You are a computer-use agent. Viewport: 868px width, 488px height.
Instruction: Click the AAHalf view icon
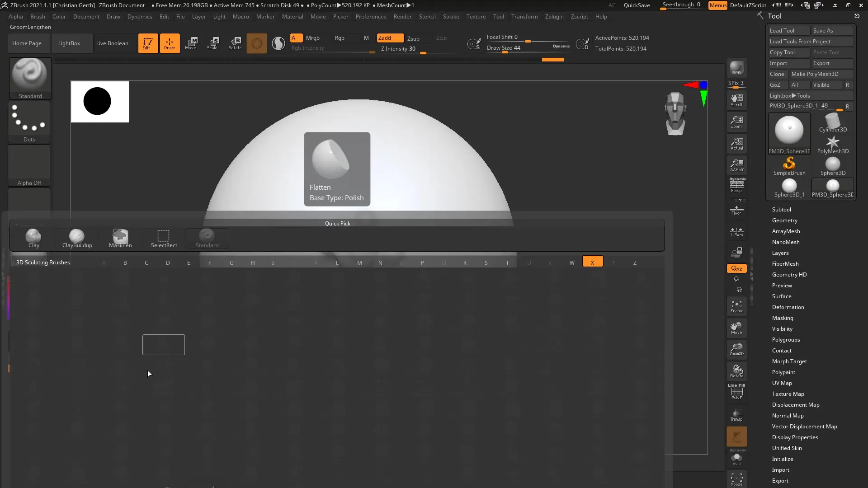click(x=736, y=165)
